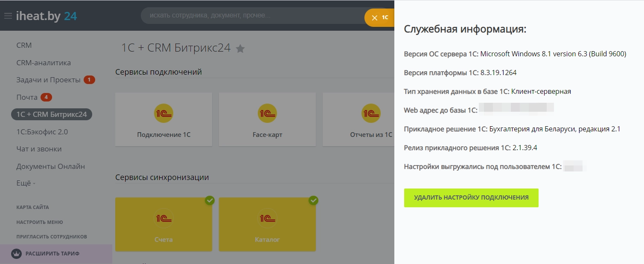Click the Служебная информация heading
This screenshot has height=264, width=644.
(465, 29)
